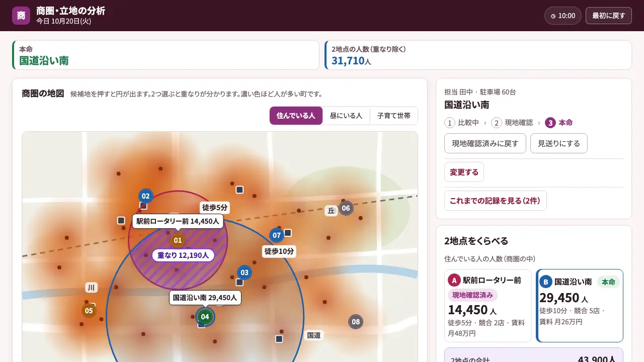This screenshot has height=362, width=644.
Task: Switch map to 昼にいる人 view
Action: [346, 116]
